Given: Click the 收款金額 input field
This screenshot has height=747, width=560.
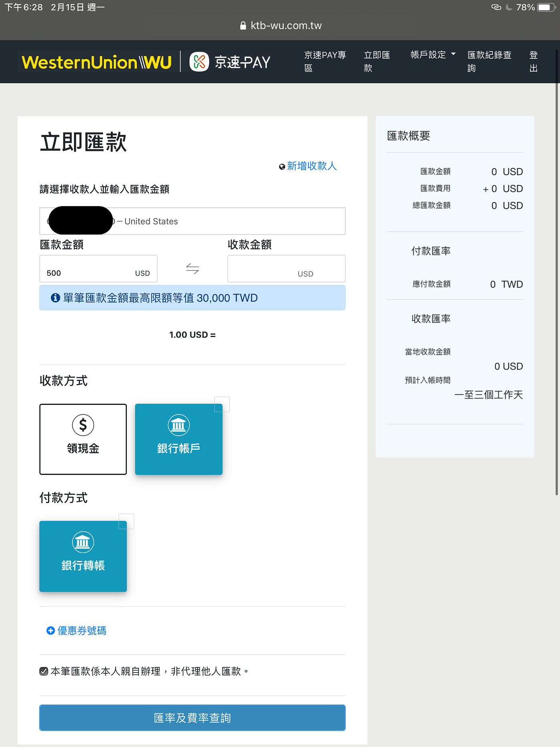Looking at the screenshot, I should [286, 269].
